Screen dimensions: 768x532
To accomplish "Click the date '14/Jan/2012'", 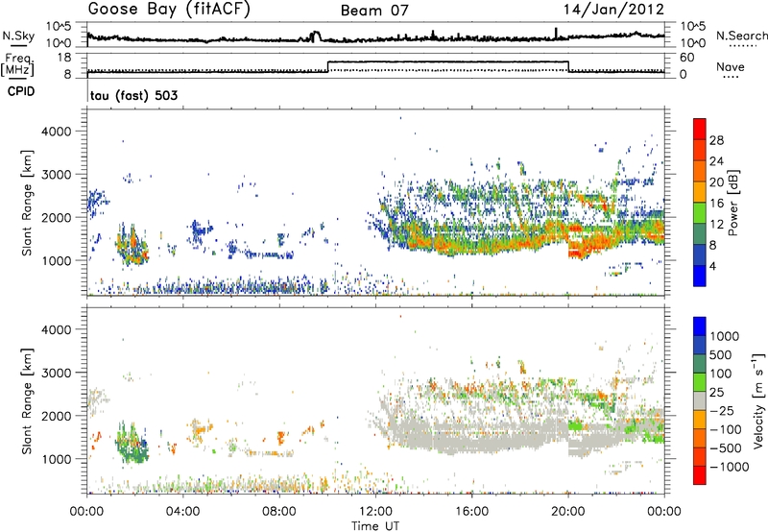I will 613,10.
